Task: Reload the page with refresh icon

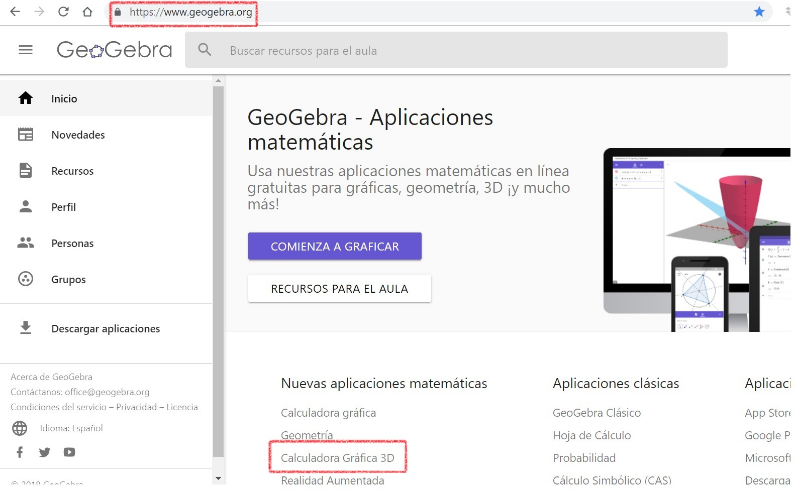Action: coord(63,12)
